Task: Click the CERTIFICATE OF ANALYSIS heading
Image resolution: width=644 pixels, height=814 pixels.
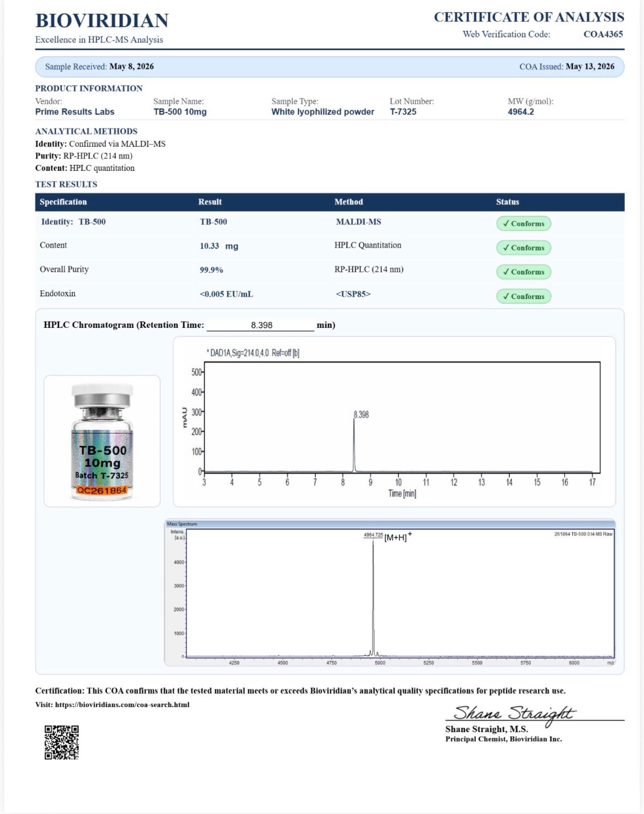Action: point(529,17)
